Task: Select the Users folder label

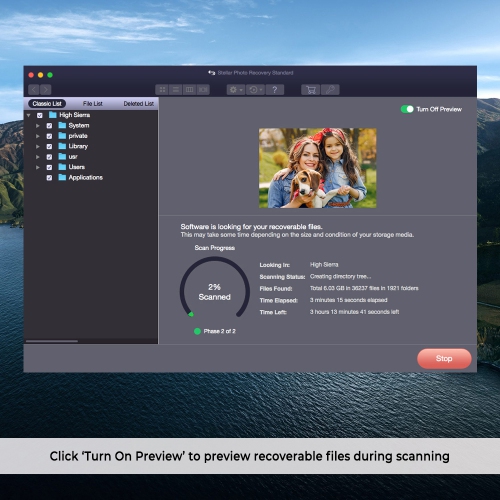Action: pos(77,167)
